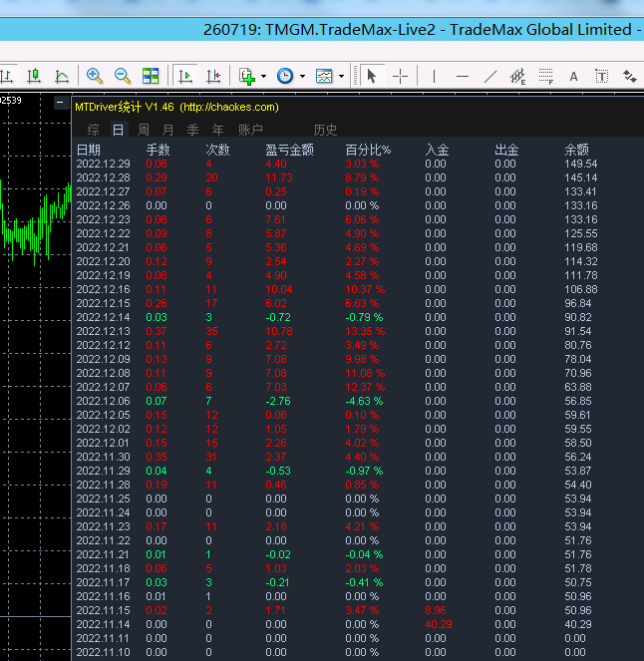Click the zoom in magnifier
644x661 pixels.
(95, 76)
